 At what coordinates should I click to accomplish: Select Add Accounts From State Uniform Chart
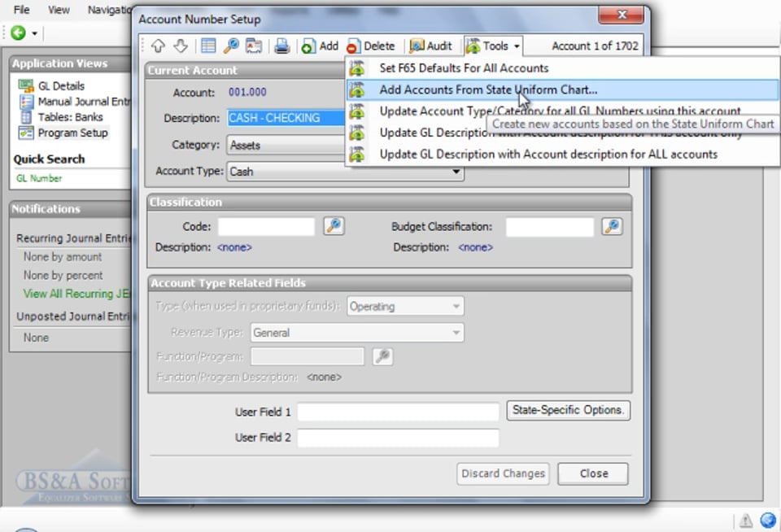(563, 89)
